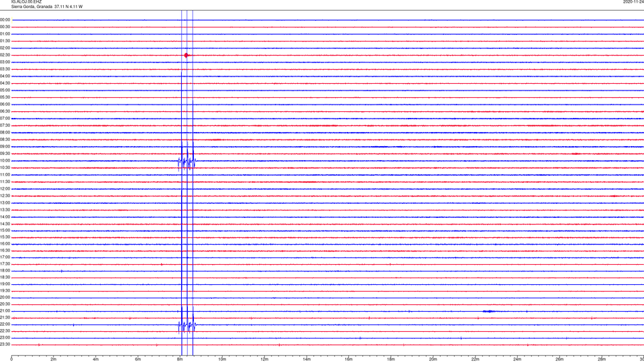Select the 08:30 trace time label
The height and width of the screenshot is (362, 644).
(x=5, y=139)
